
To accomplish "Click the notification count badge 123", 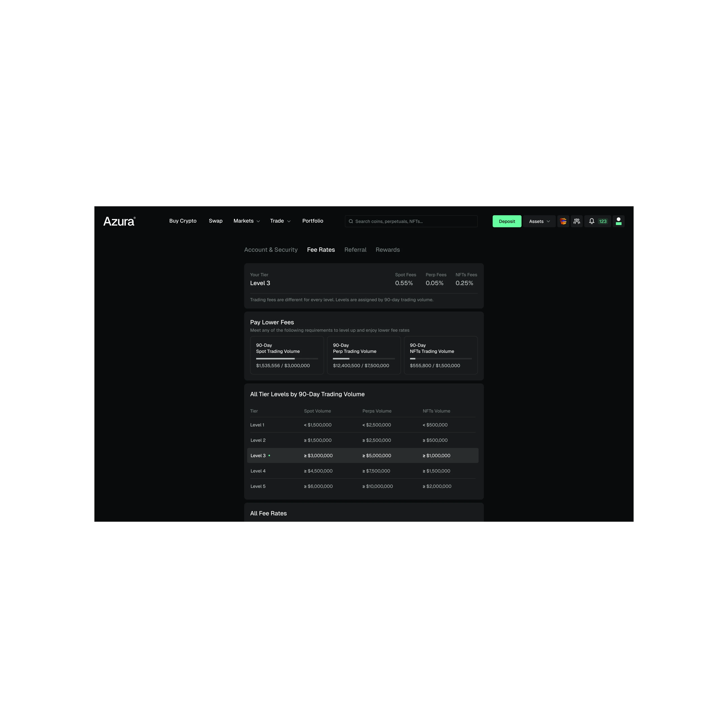I will tap(603, 222).
